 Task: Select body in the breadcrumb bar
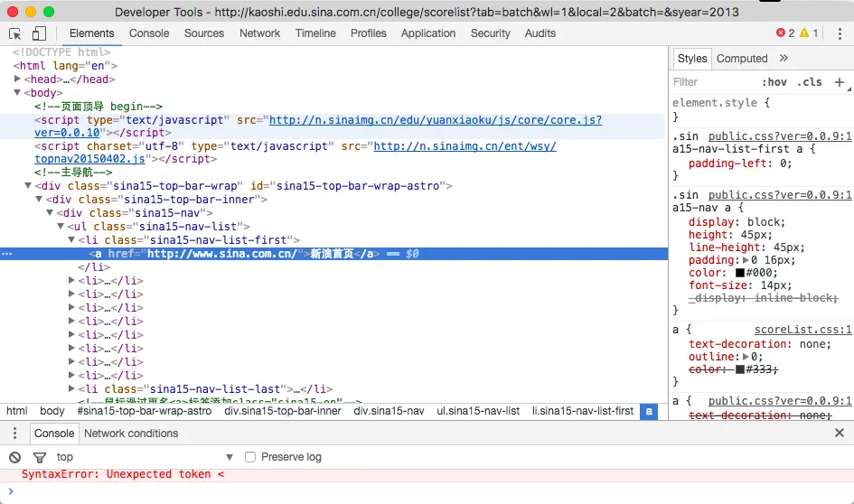click(52, 411)
